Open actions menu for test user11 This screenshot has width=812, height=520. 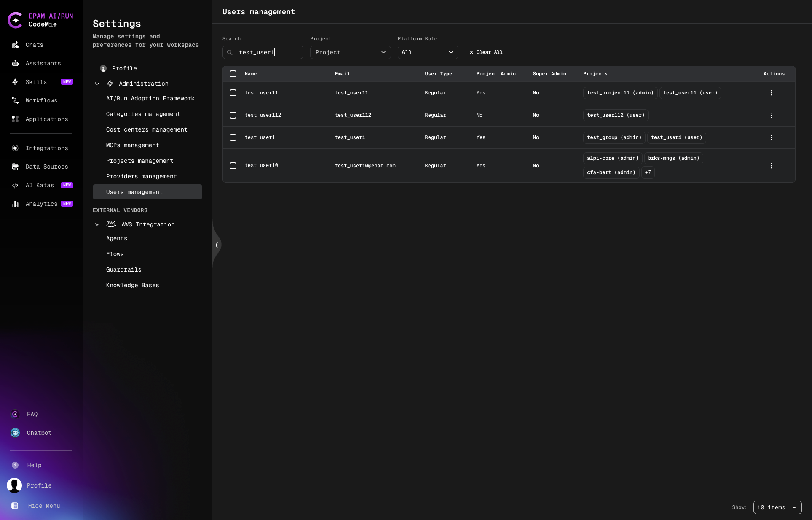[771, 93]
